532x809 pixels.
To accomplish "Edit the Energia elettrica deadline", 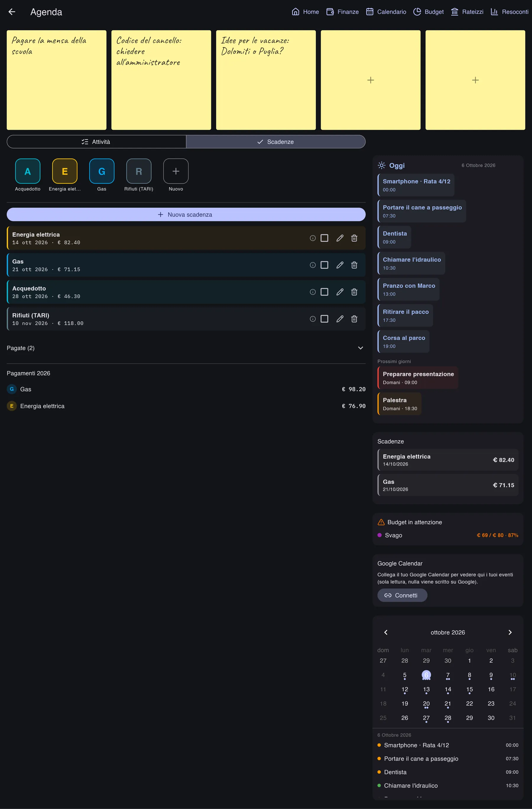I will [340, 238].
